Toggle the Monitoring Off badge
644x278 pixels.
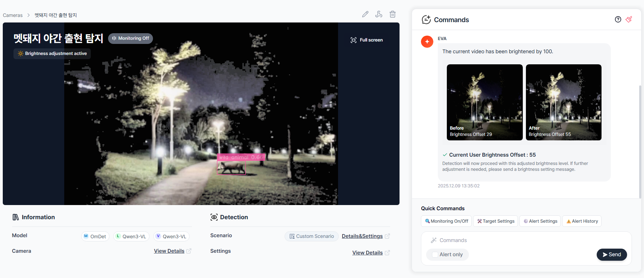point(131,38)
